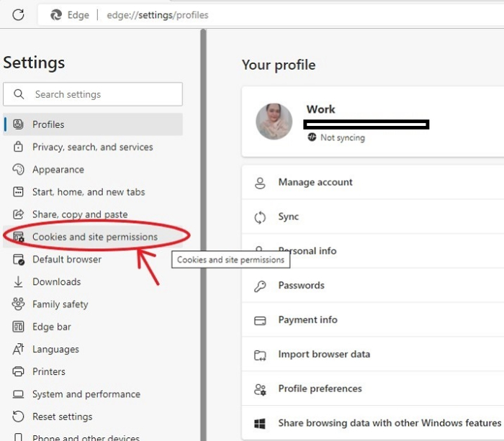Click the Search settings field
Image resolution: width=504 pixels, height=441 pixels.
click(93, 94)
